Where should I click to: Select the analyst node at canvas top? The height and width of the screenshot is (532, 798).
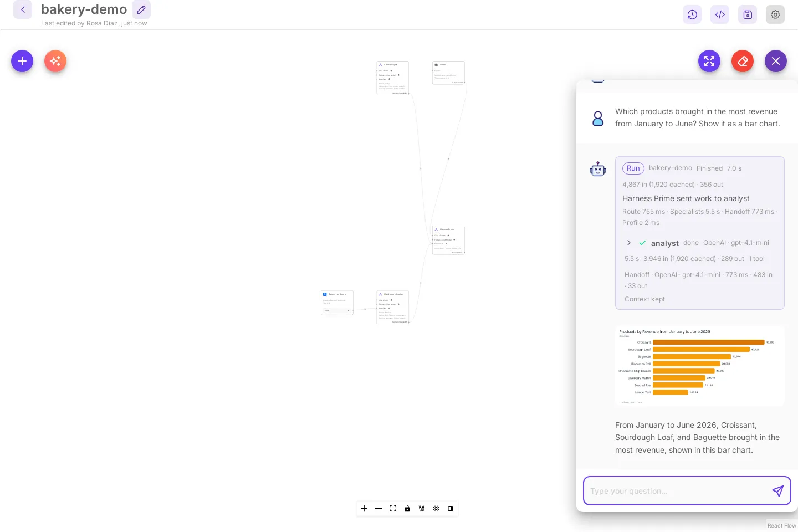pos(392,78)
